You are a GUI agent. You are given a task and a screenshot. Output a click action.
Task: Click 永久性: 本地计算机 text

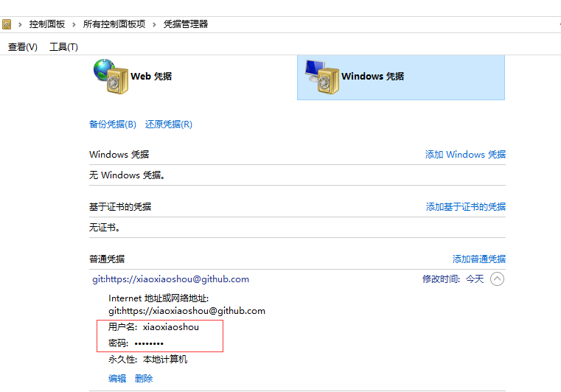coord(147,360)
